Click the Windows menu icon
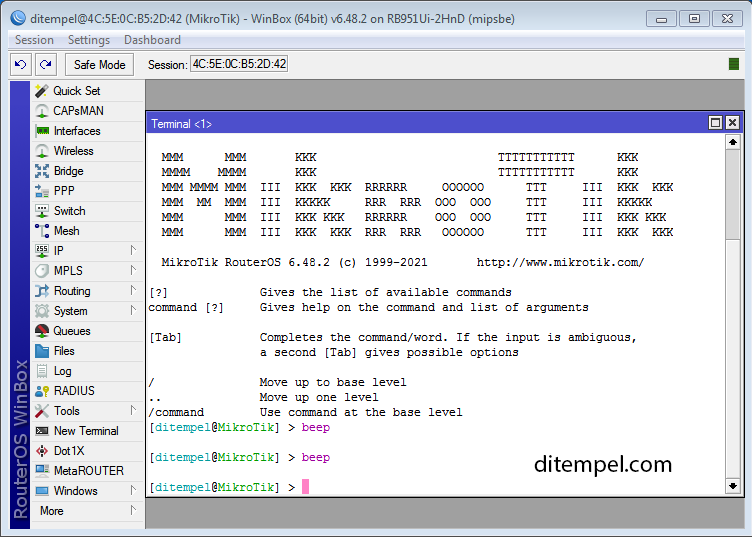 [x=42, y=491]
